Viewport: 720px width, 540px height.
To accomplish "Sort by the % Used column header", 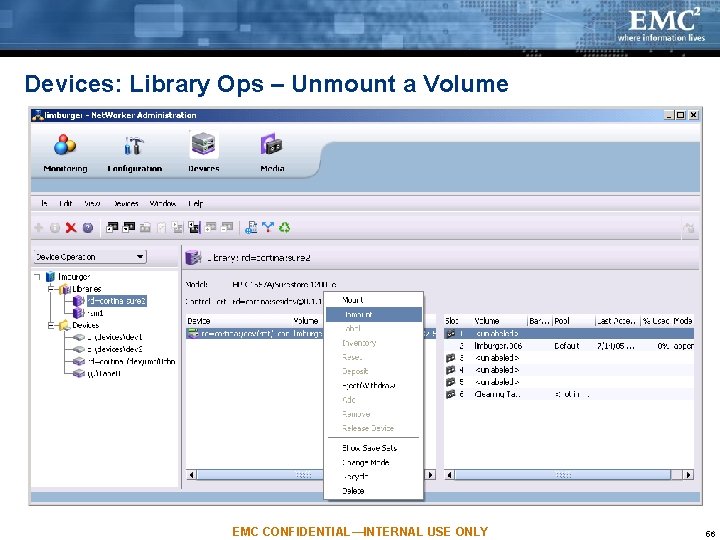I will pos(656,321).
